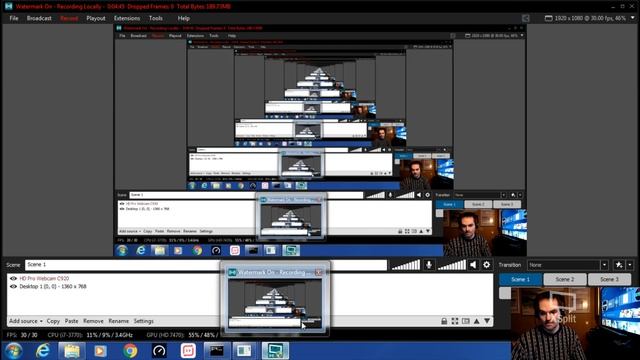The height and width of the screenshot is (360, 640).
Task: Toggle visibility of Desktop 1 source
Action: coord(13,287)
